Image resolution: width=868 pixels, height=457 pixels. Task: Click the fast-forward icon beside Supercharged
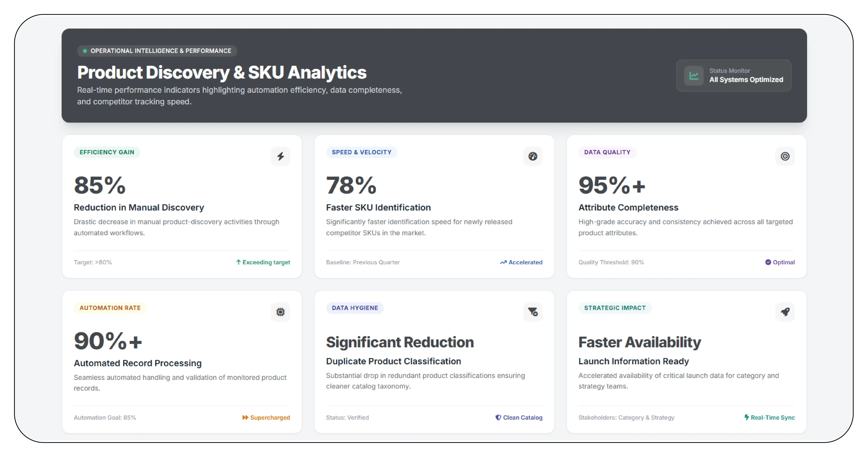pos(245,418)
